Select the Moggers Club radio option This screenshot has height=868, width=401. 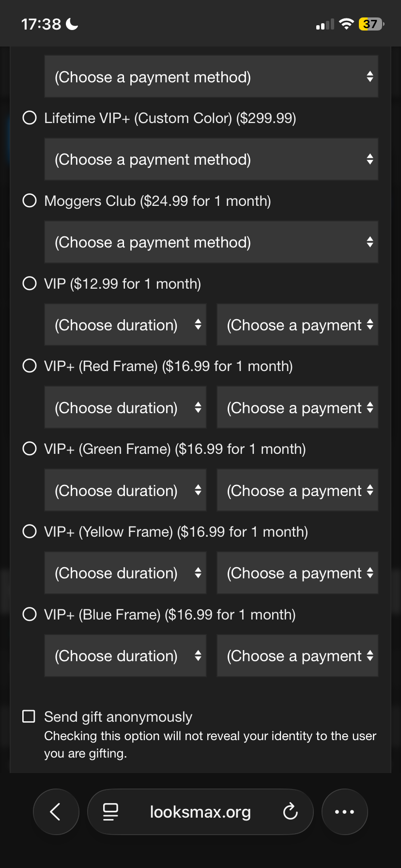pyautogui.click(x=30, y=201)
